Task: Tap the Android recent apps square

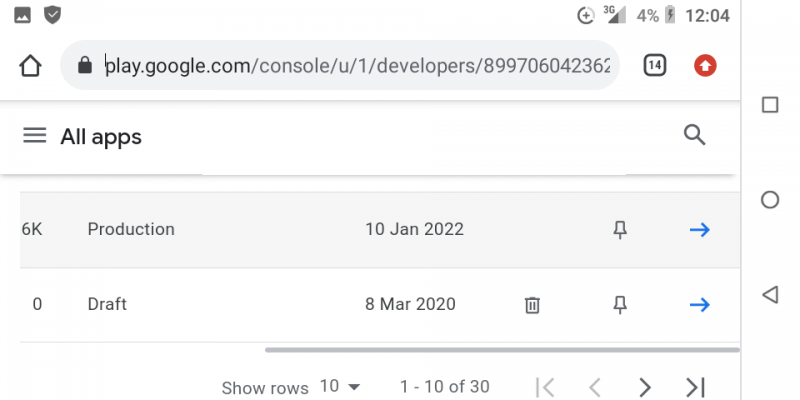Action: [x=770, y=105]
